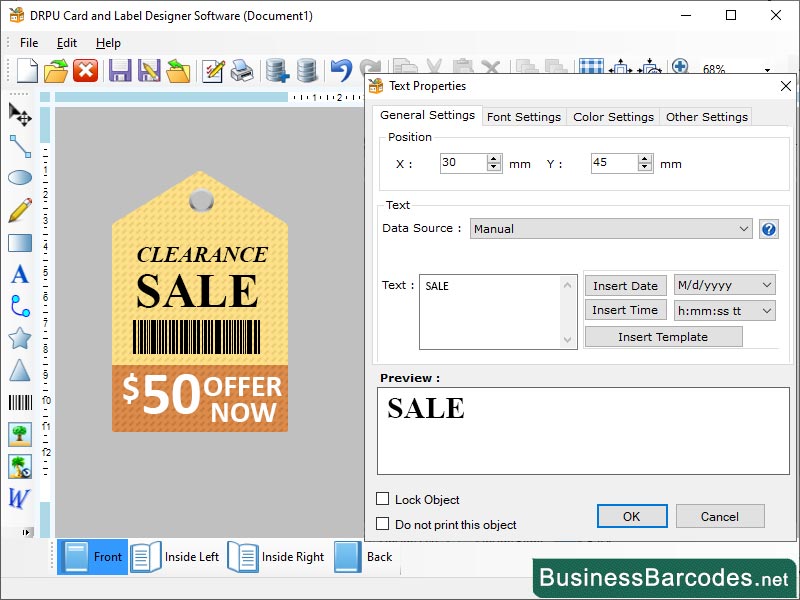This screenshot has height=600, width=800.
Task: Click the text box scrollbar down arrow
Action: coord(567,340)
